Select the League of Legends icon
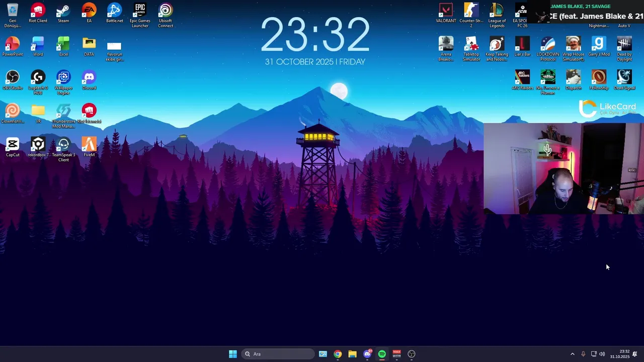This screenshot has width=644, height=362. click(497, 15)
